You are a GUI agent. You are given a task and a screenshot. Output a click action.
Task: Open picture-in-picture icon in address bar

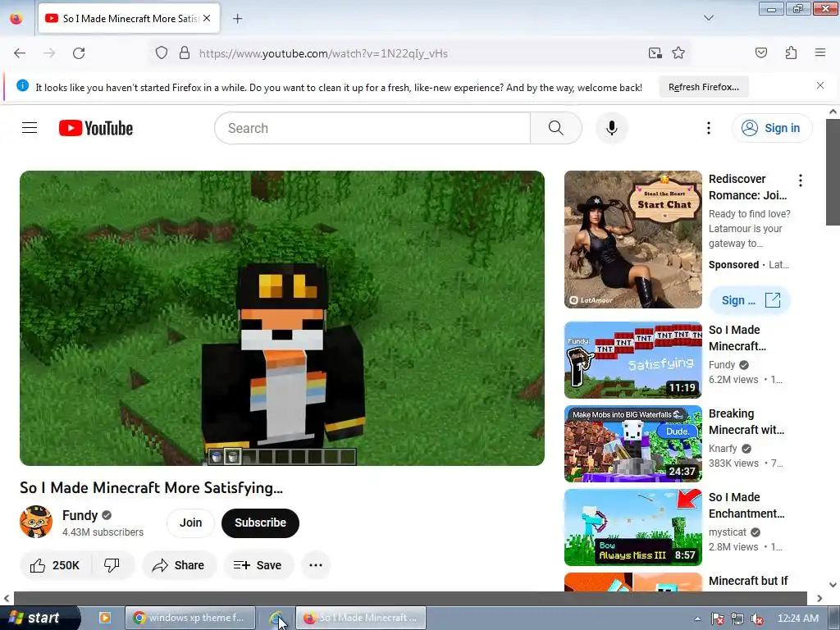[655, 52]
